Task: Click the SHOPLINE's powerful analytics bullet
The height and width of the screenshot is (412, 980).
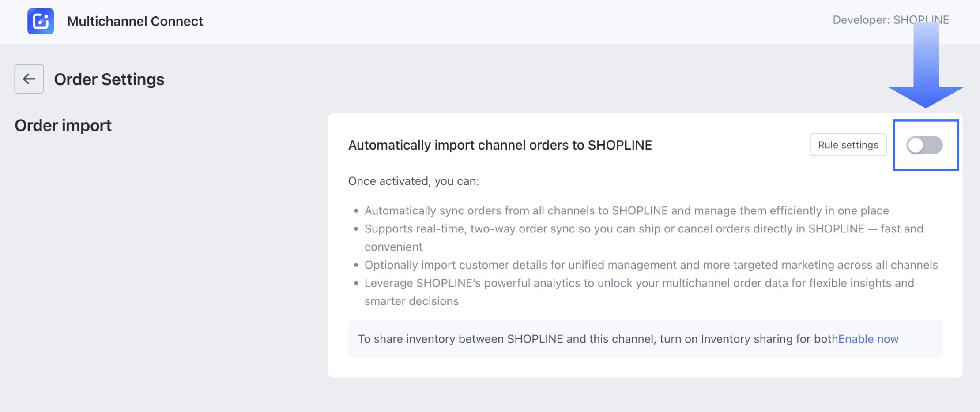Action: 639,283
